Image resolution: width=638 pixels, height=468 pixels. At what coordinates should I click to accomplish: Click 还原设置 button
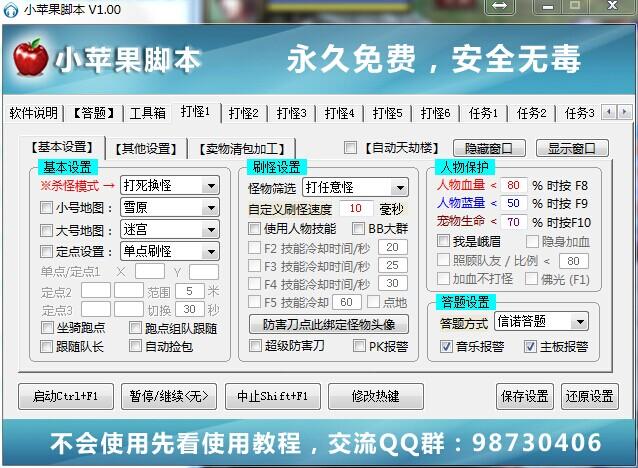click(590, 396)
